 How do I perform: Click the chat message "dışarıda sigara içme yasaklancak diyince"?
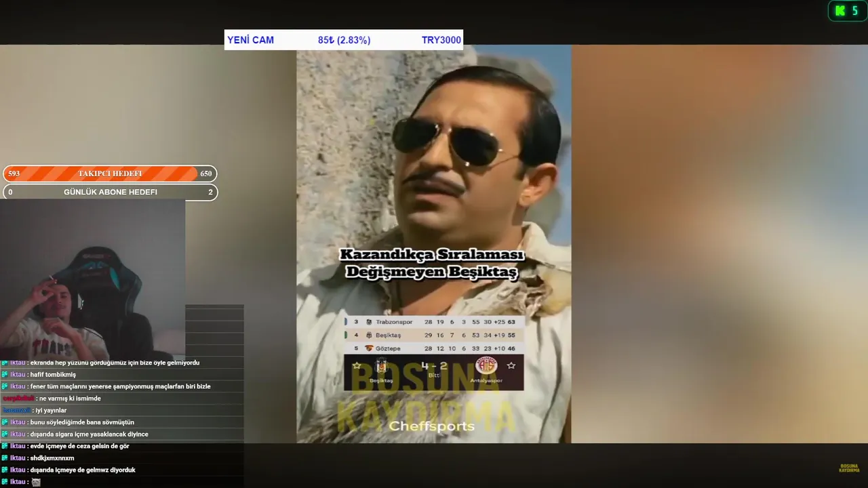click(x=89, y=434)
